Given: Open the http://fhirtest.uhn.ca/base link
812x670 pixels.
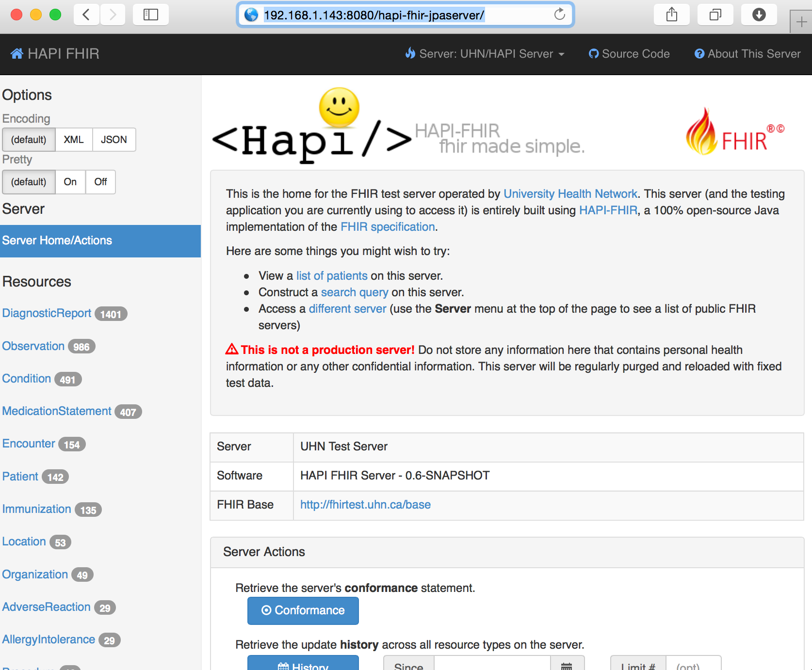Looking at the screenshot, I should pyautogui.click(x=365, y=505).
